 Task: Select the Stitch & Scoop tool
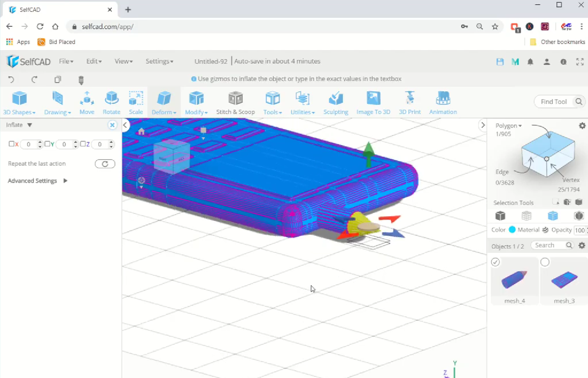click(235, 103)
